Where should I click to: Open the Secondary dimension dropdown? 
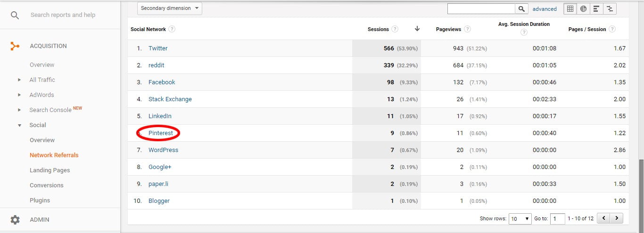tap(170, 8)
